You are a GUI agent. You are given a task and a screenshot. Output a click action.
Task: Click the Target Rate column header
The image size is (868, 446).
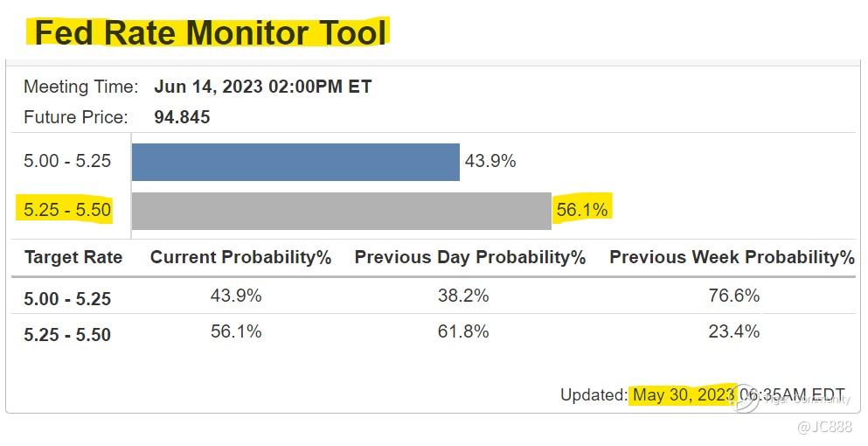[x=73, y=258]
